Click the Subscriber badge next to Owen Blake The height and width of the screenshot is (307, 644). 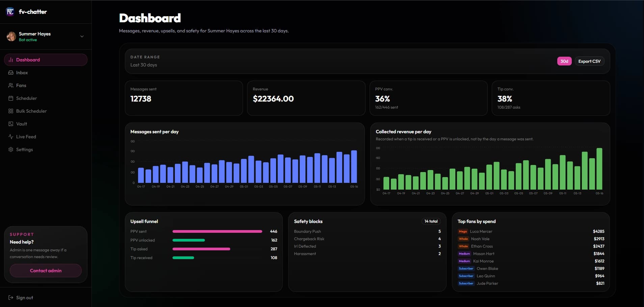point(466,269)
